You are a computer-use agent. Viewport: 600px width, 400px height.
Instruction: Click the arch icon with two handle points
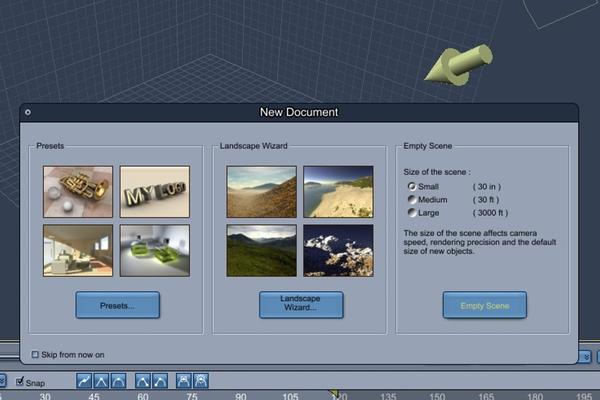[143, 381]
